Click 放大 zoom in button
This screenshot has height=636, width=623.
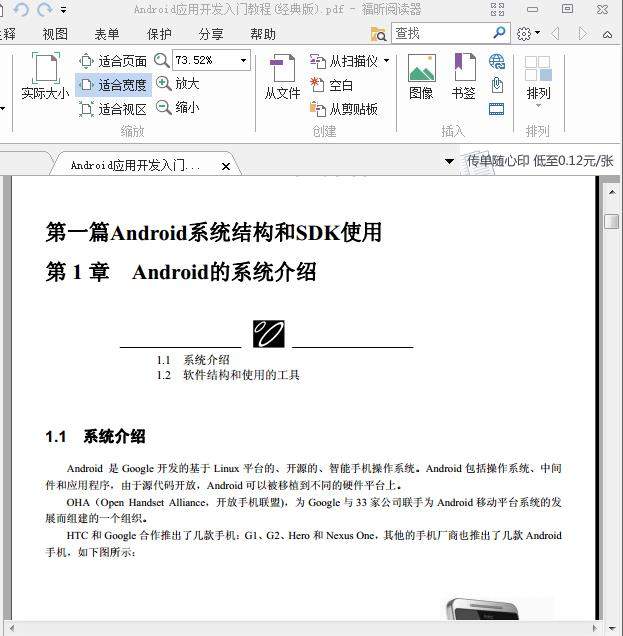tap(178, 84)
